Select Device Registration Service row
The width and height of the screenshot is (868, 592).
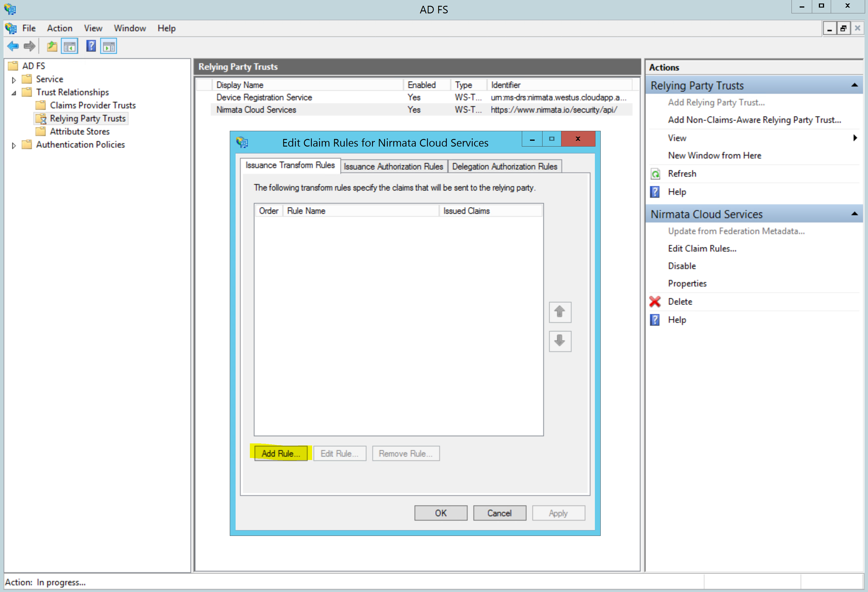tap(421, 97)
